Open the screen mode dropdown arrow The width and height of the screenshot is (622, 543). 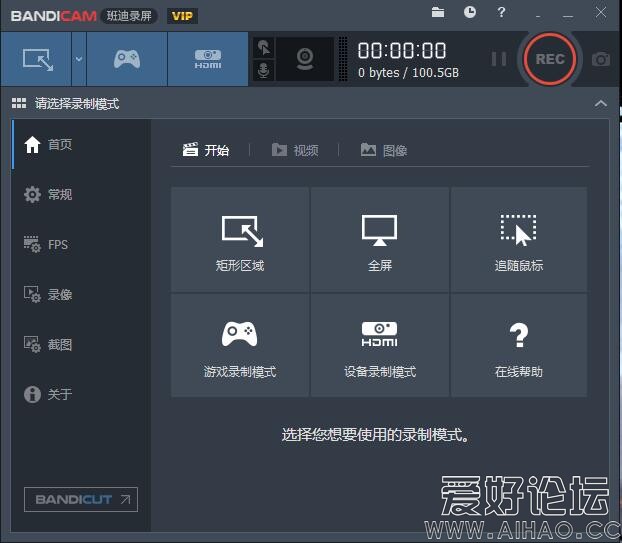pyautogui.click(x=79, y=59)
